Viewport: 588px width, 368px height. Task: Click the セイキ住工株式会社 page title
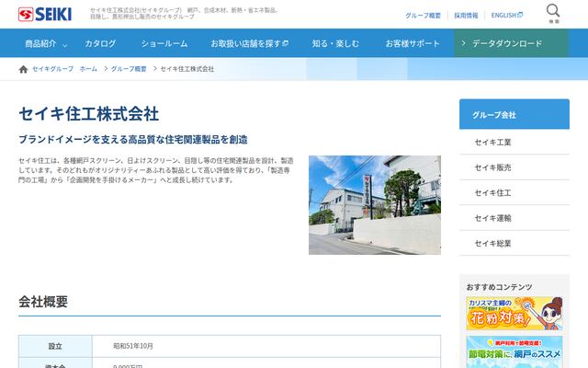click(x=89, y=114)
